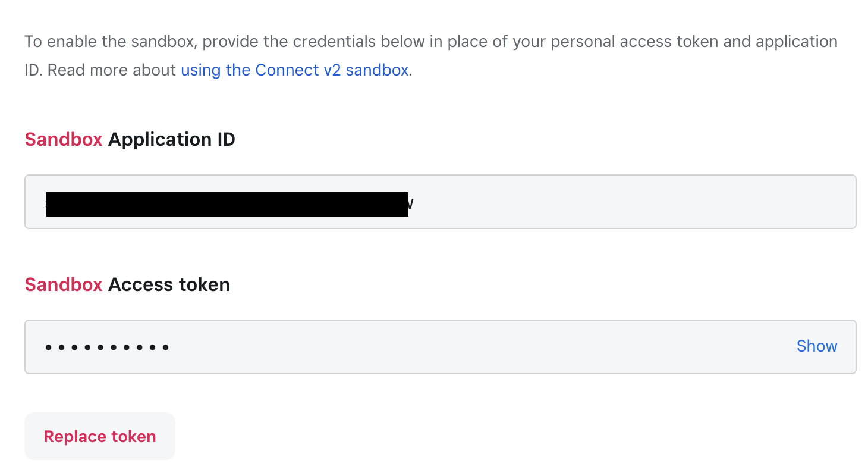
Task: Focus the Sandbox Access token field
Action: pyautogui.click(x=440, y=347)
